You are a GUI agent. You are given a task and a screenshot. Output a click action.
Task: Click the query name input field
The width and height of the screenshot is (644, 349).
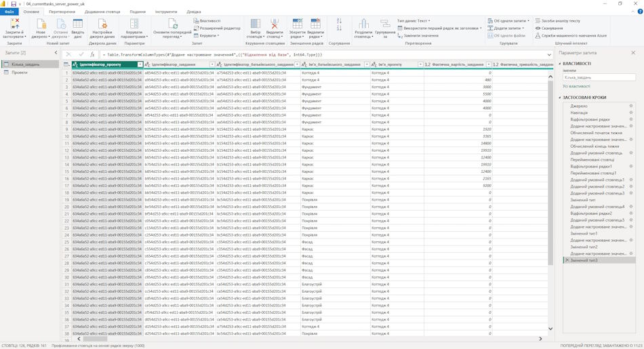click(599, 77)
